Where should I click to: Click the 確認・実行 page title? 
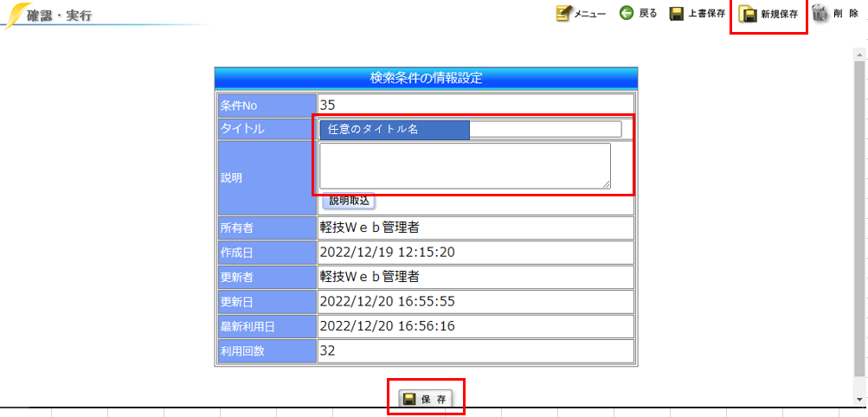(59, 16)
